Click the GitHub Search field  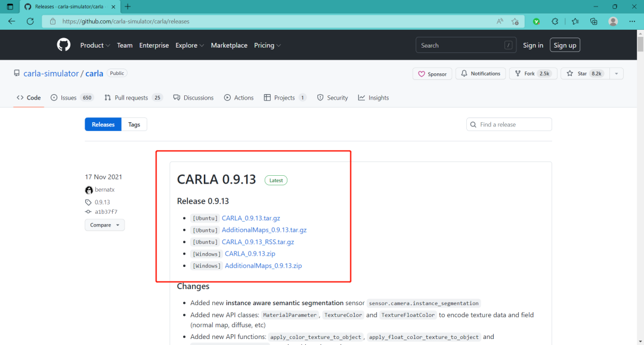click(x=466, y=45)
